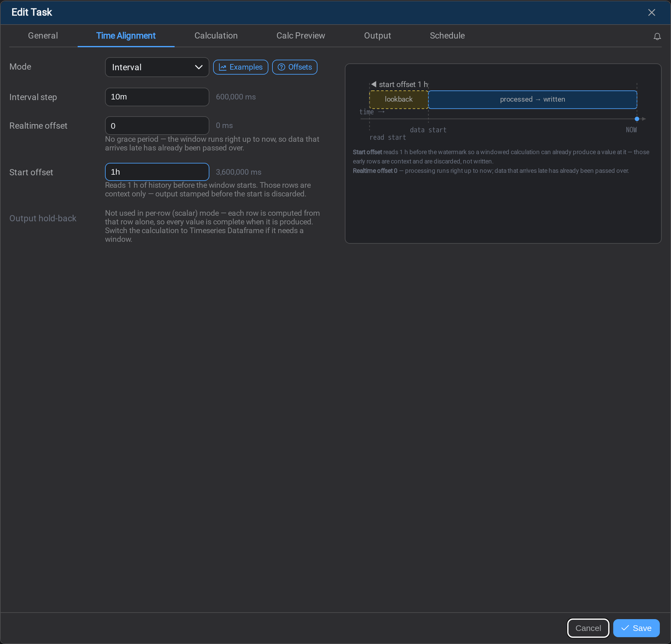
Task: Open the Examples chart button
Action: [x=240, y=67]
